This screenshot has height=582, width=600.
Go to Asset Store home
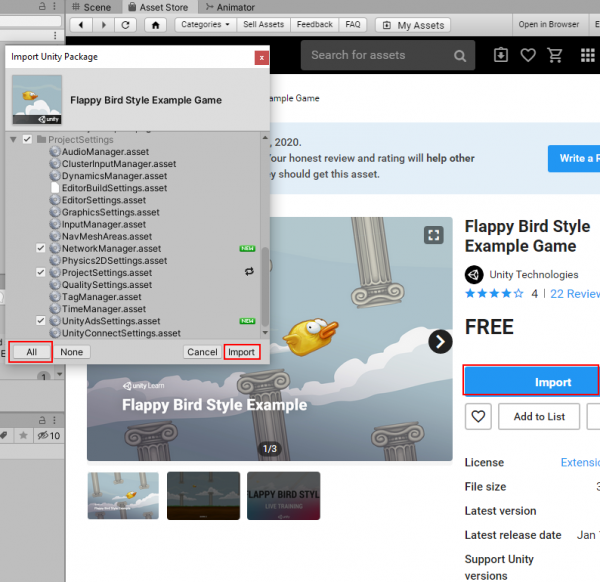pyautogui.click(x=155, y=25)
